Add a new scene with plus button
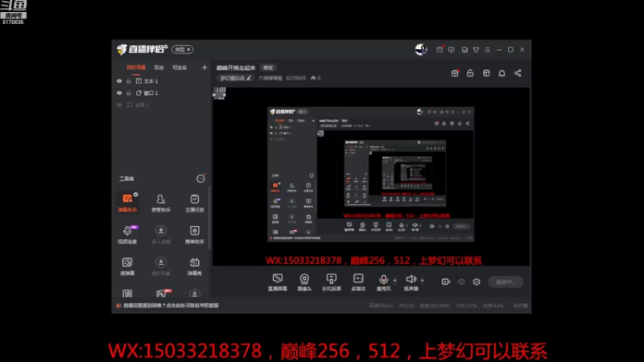The image size is (644, 362). tap(204, 68)
